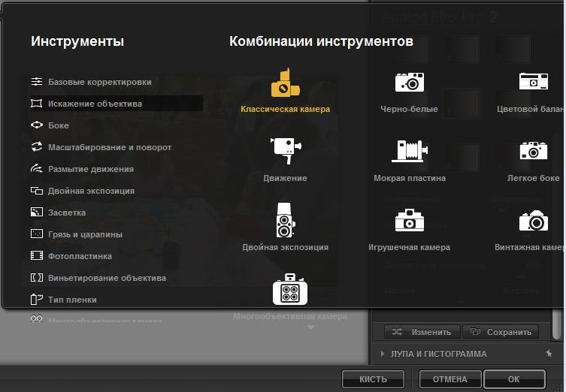566x392 pixels.
Task: Choose Боке tool text
Action: pos(59,125)
